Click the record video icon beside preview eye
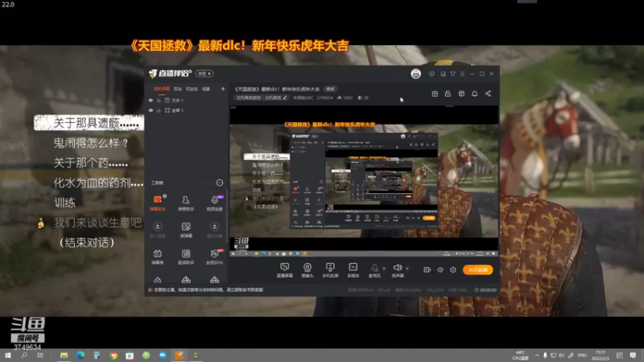This screenshot has height=362, width=644. pos(427,269)
